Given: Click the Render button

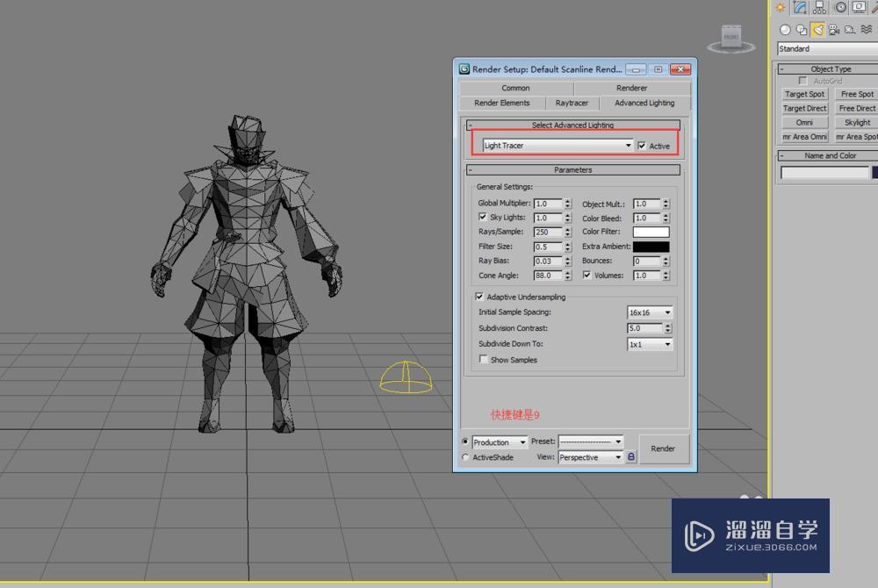Looking at the screenshot, I should pyautogui.click(x=663, y=448).
